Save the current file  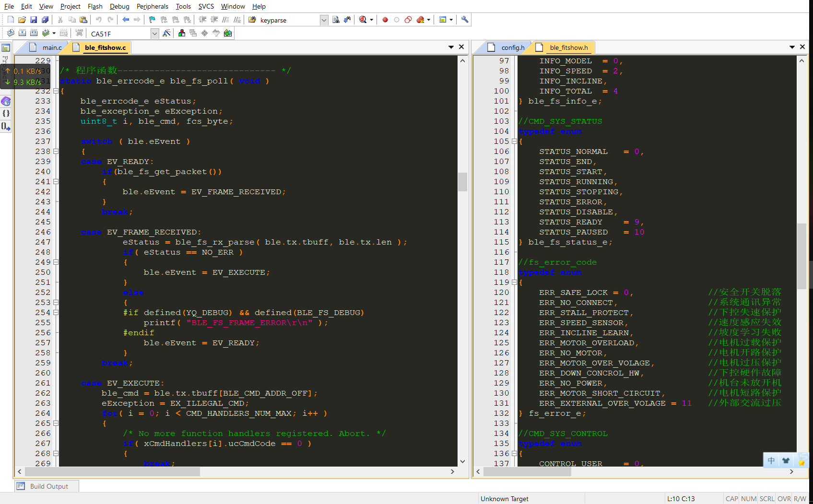pyautogui.click(x=34, y=20)
